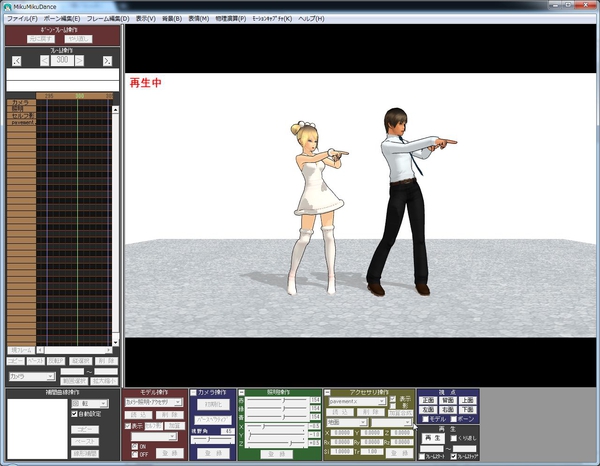Toggle auto-setting checkbox in interpolation panel
This screenshot has width=600, height=466.
coord(75,414)
